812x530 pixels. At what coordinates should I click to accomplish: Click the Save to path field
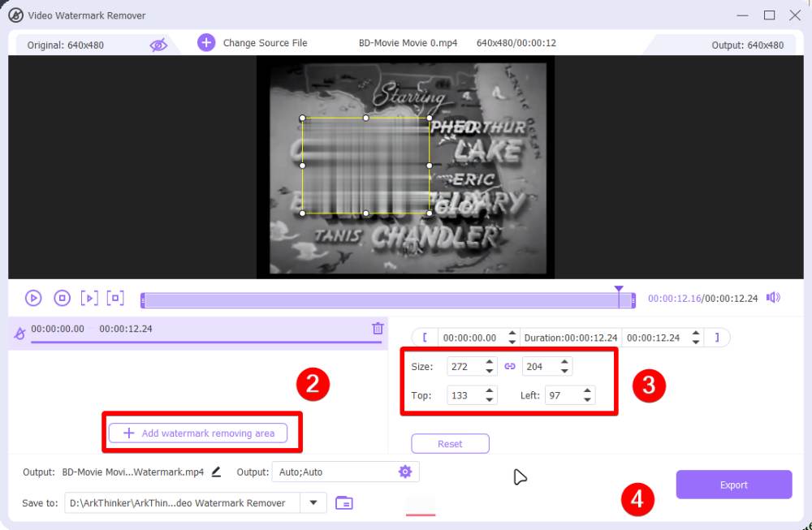182,502
